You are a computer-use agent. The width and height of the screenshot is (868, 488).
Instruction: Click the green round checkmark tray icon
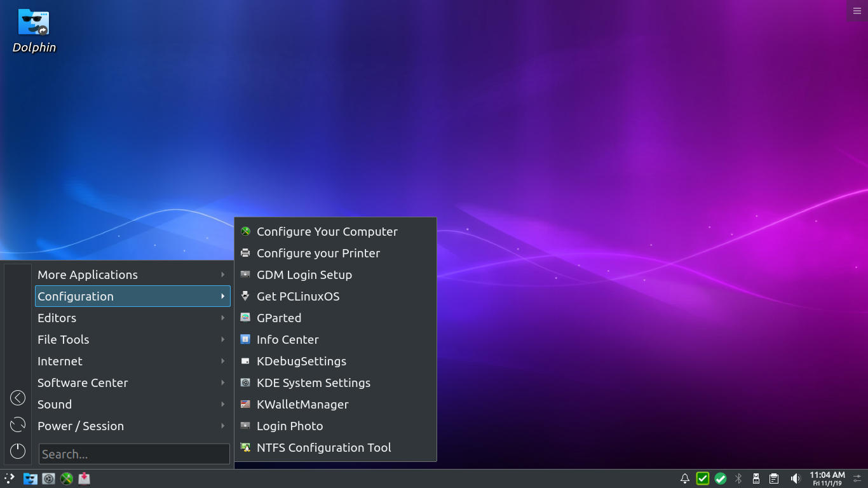(721, 478)
